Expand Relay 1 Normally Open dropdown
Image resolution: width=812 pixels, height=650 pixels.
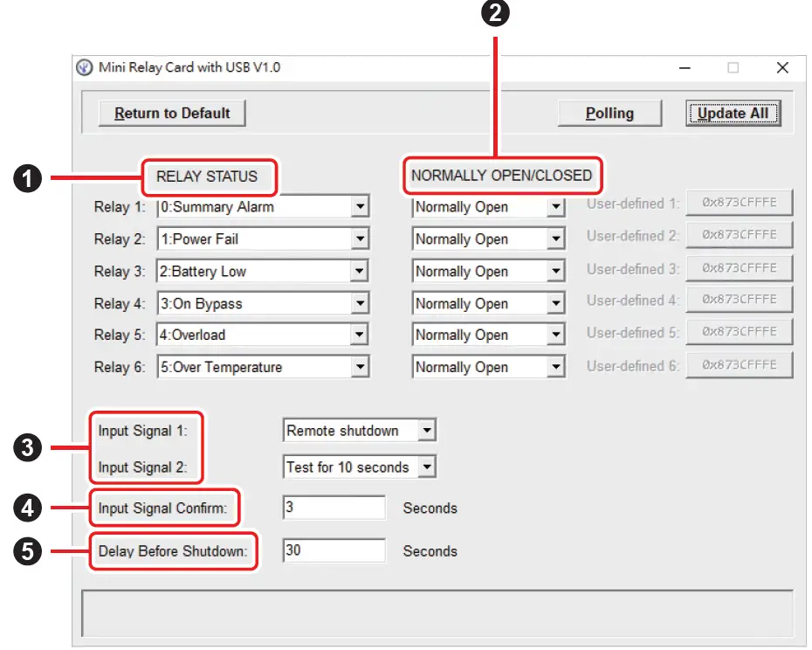click(488, 207)
